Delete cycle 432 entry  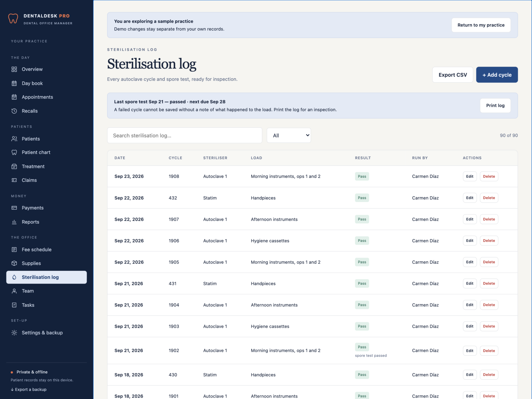click(489, 198)
